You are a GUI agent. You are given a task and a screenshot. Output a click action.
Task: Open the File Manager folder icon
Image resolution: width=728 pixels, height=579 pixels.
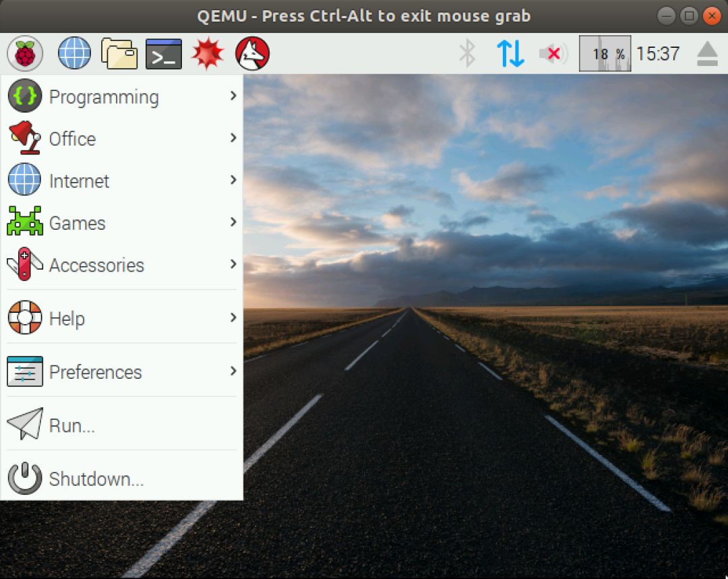[119, 53]
